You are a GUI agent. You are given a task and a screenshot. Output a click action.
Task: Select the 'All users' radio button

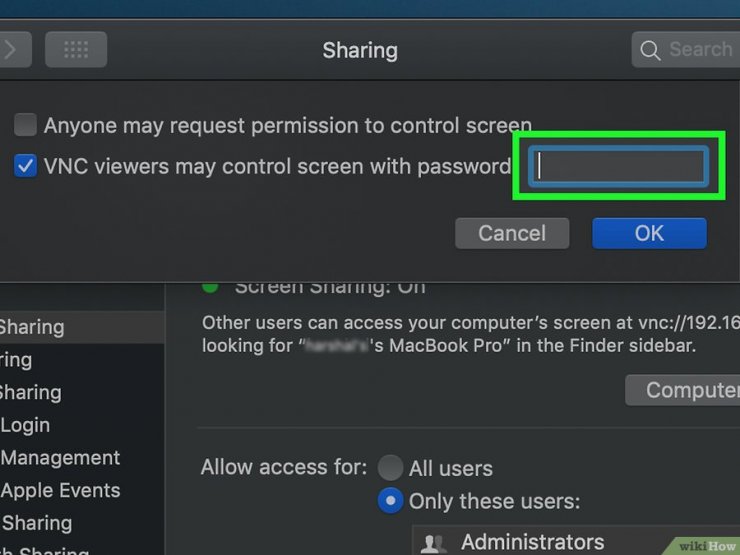pos(390,467)
